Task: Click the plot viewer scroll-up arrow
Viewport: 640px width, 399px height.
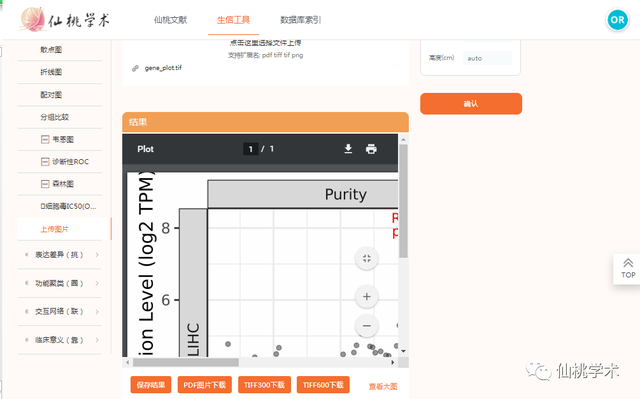Action: 403,140
